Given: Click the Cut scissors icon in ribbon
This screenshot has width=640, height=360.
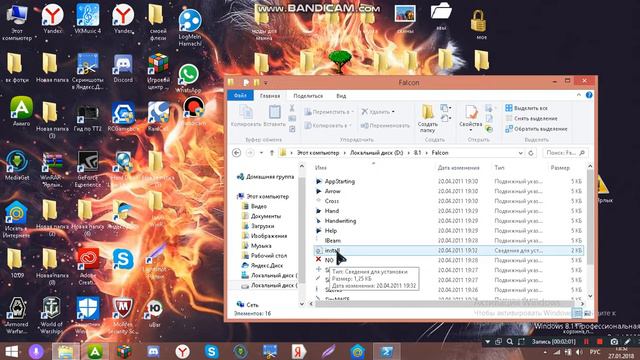Looking at the screenshot, I should [292, 108].
